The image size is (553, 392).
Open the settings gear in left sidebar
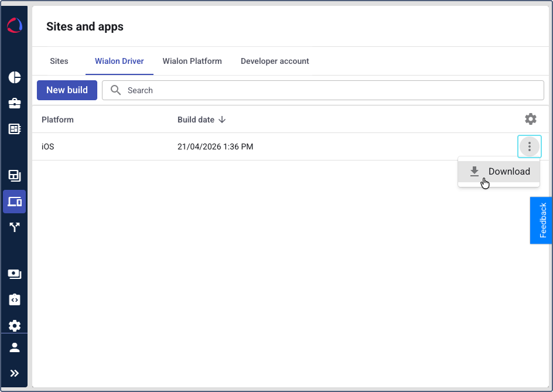click(x=15, y=325)
